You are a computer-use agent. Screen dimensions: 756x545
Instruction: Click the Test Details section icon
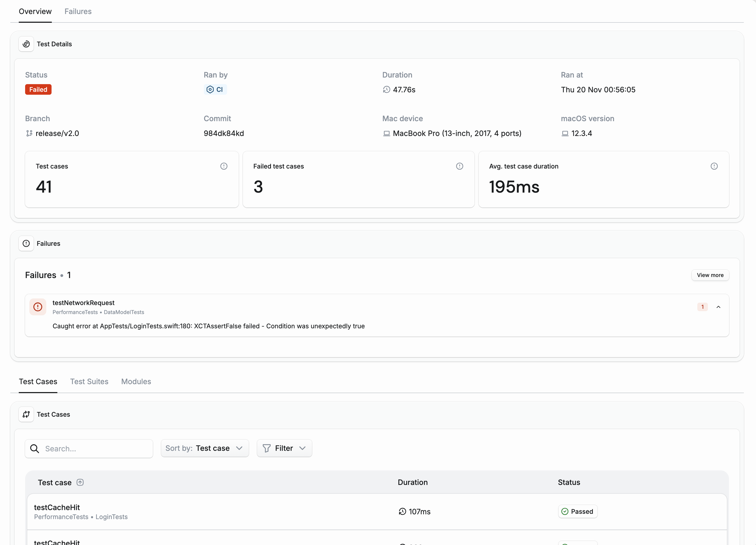pyautogui.click(x=26, y=44)
